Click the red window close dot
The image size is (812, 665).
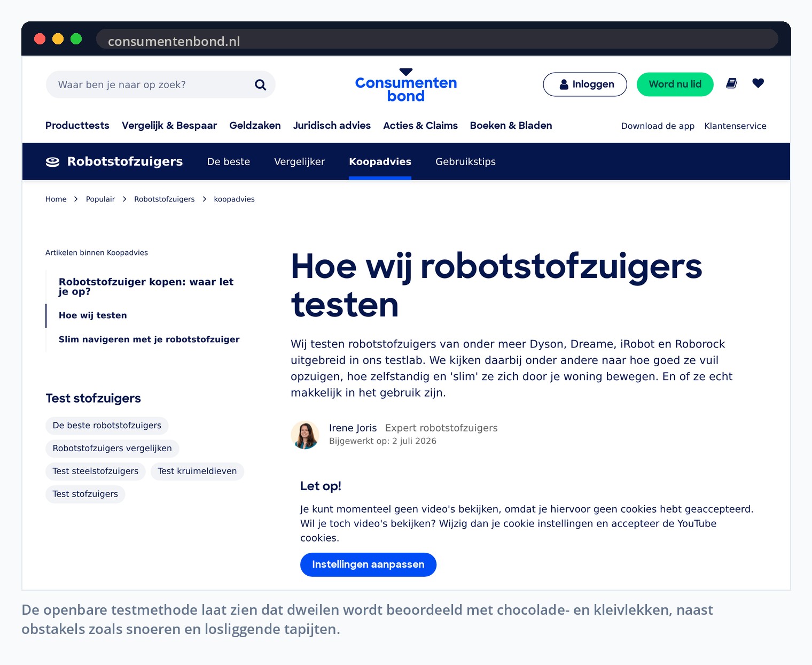pyautogui.click(x=40, y=38)
